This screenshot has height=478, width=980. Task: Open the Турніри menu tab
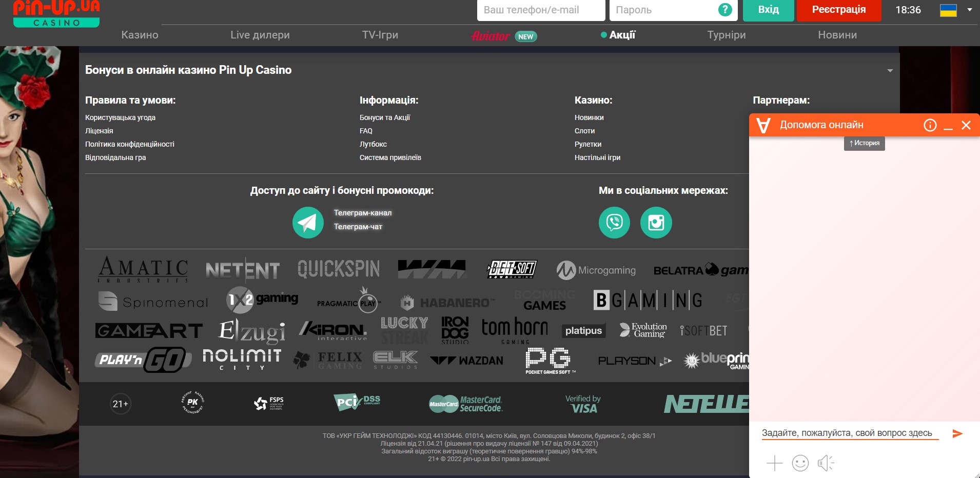click(727, 35)
